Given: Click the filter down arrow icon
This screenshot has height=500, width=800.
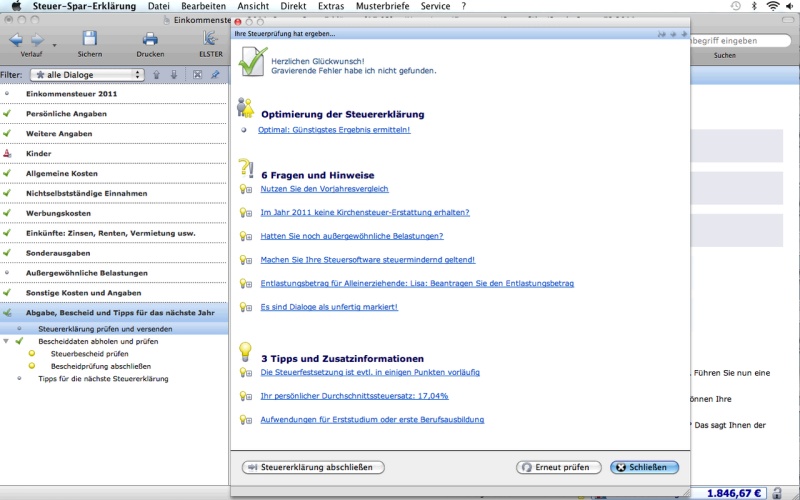Looking at the screenshot, I should [173, 74].
